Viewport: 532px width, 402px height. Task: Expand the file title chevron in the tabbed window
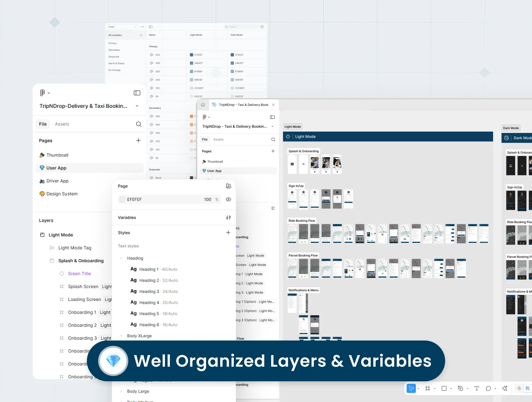coord(273,127)
